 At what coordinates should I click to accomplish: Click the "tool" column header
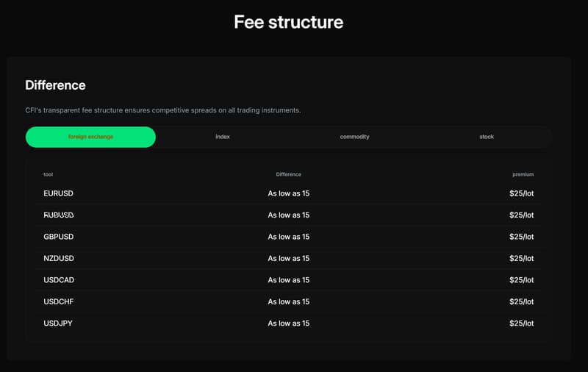(49, 174)
